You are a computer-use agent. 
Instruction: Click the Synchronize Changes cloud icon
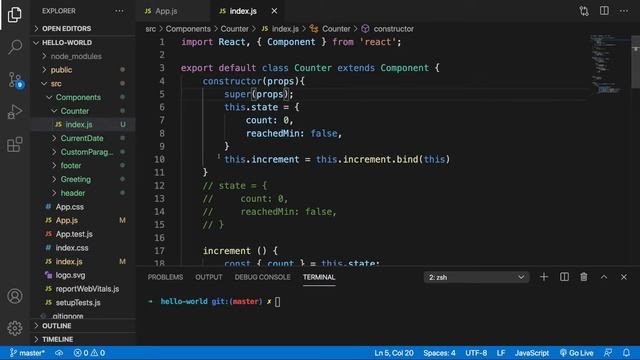[59, 353]
